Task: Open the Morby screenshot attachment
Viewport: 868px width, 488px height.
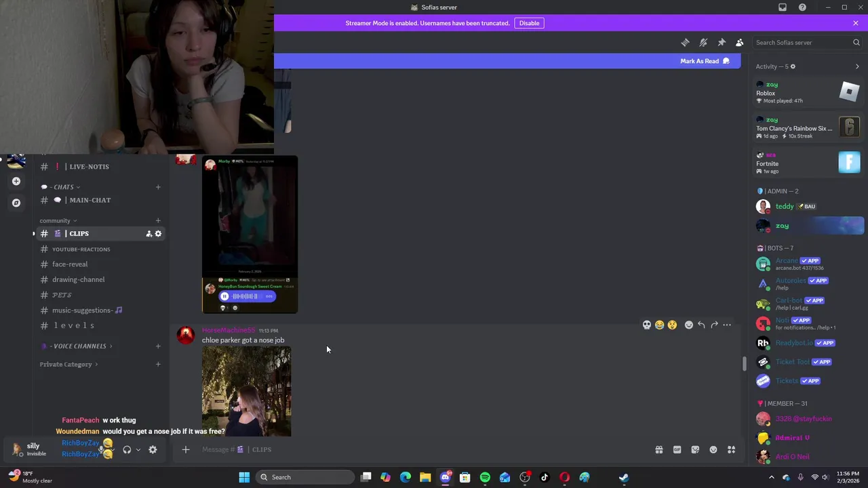Action: pyautogui.click(x=250, y=234)
